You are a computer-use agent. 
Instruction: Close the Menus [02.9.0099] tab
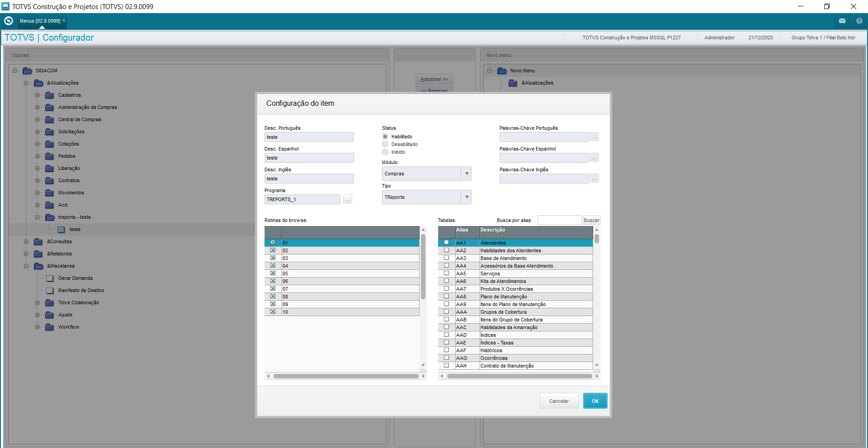pyautogui.click(x=64, y=20)
